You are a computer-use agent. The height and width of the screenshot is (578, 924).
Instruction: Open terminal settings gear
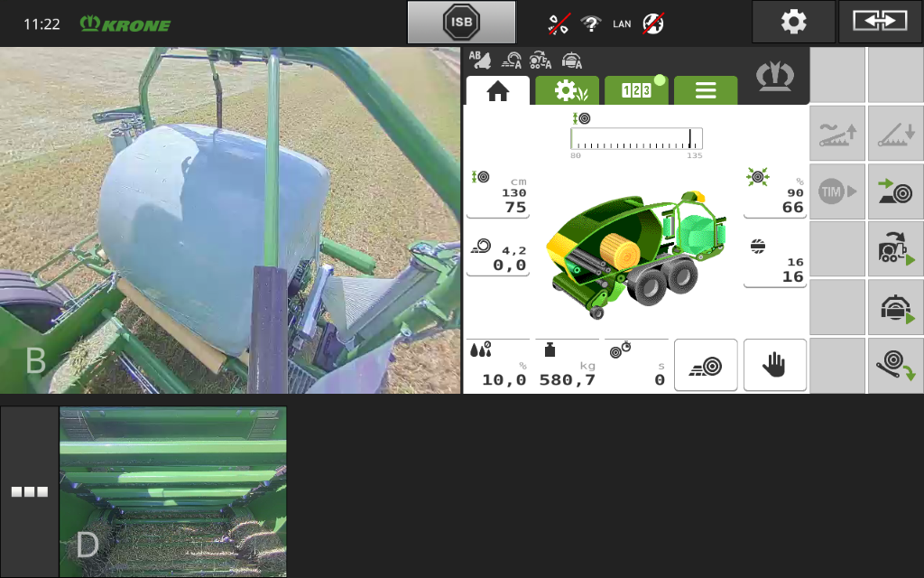point(793,22)
